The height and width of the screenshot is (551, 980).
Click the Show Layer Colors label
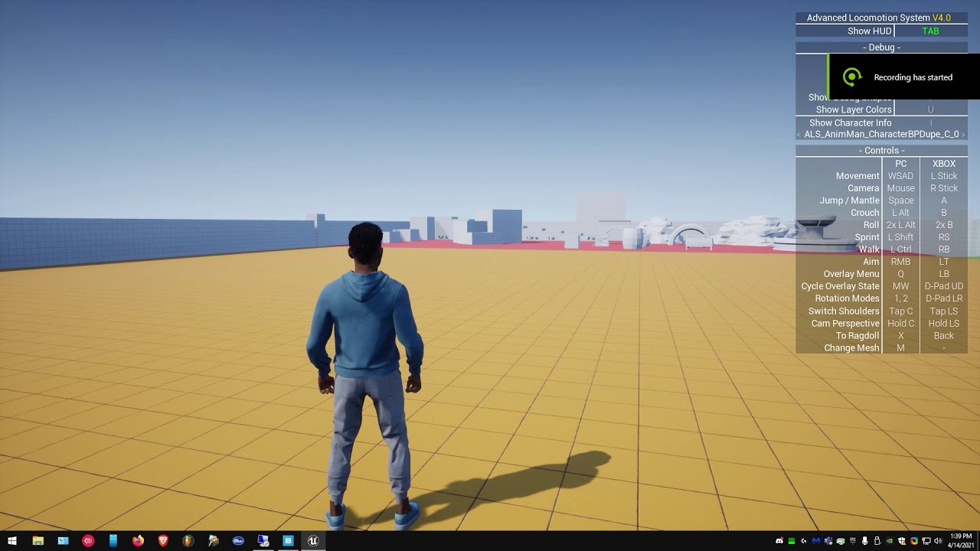854,109
